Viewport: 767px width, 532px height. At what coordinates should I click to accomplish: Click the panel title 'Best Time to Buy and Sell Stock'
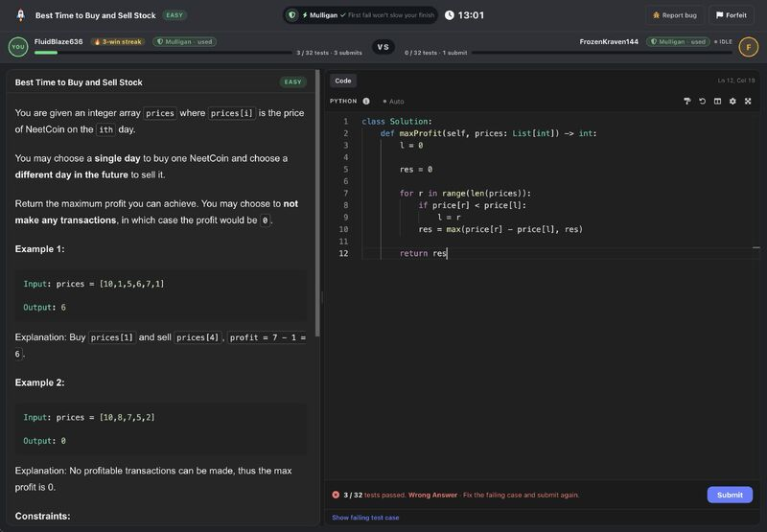tap(79, 82)
